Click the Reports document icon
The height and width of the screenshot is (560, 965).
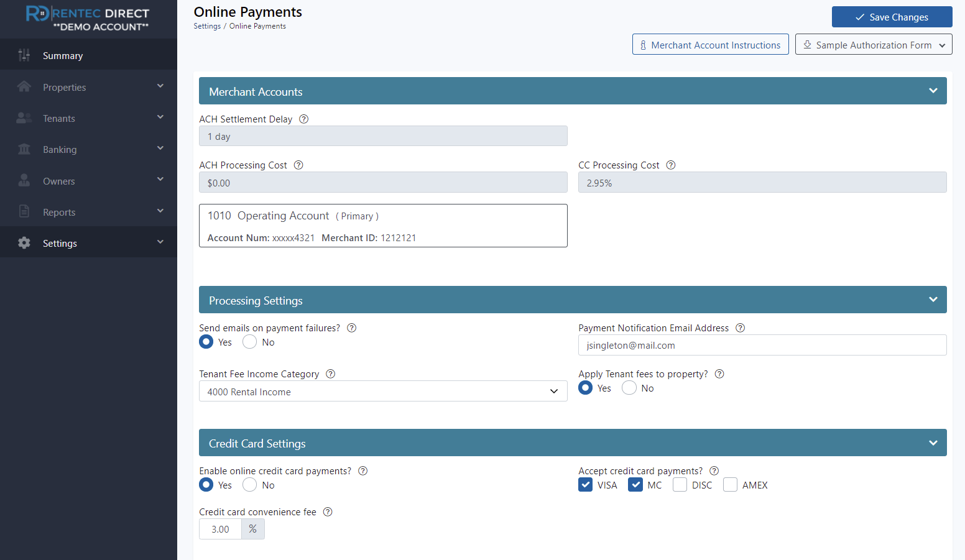24,211
